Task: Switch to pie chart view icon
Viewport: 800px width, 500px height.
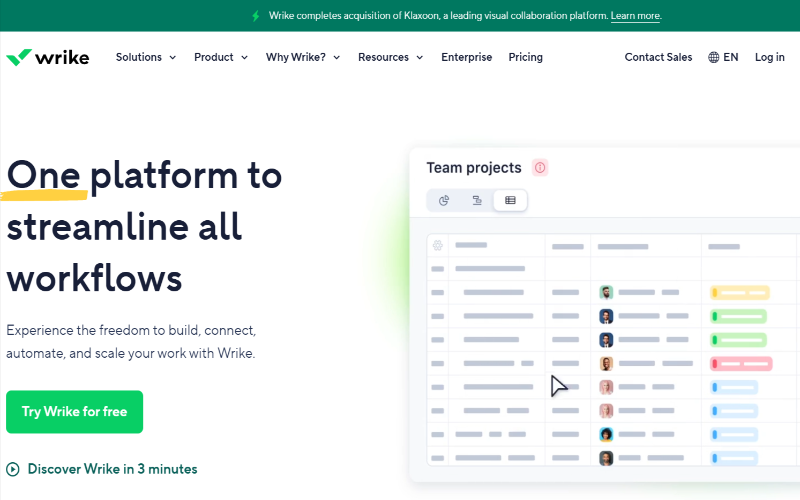Action: [444, 201]
